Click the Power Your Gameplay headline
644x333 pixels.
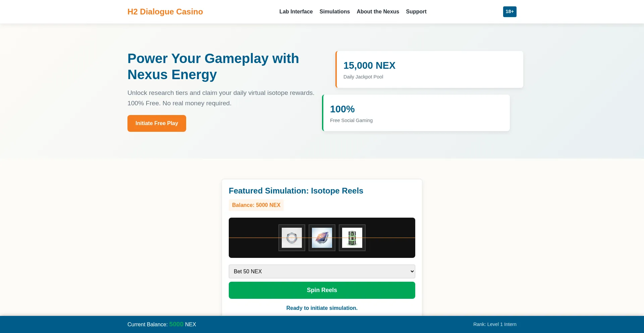tap(213, 66)
